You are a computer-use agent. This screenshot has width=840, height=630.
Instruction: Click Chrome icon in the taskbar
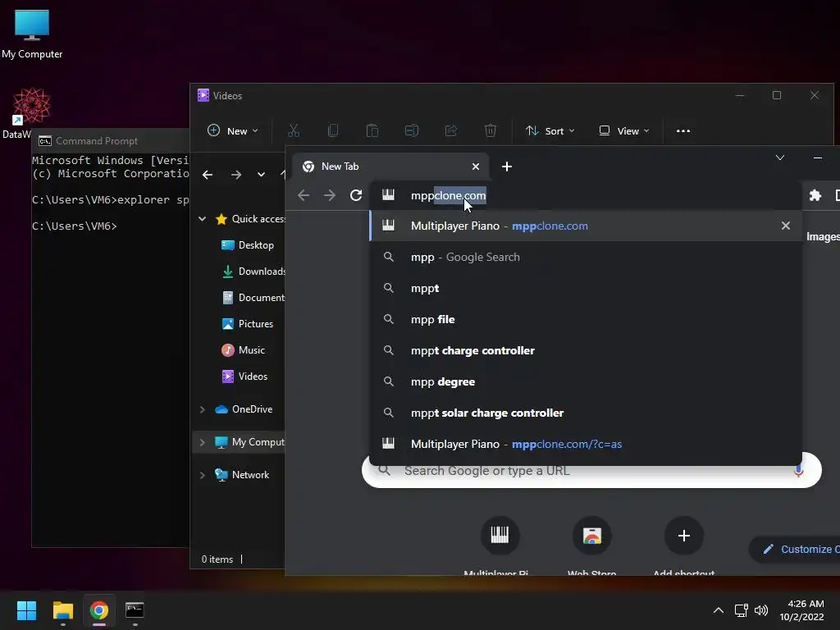pyautogui.click(x=98, y=610)
